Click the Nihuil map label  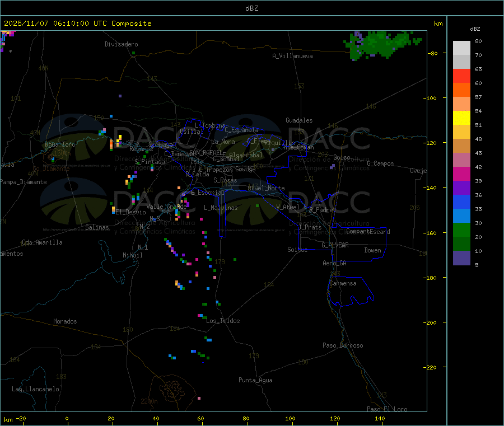pyautogui.click(x=132, y=255)
